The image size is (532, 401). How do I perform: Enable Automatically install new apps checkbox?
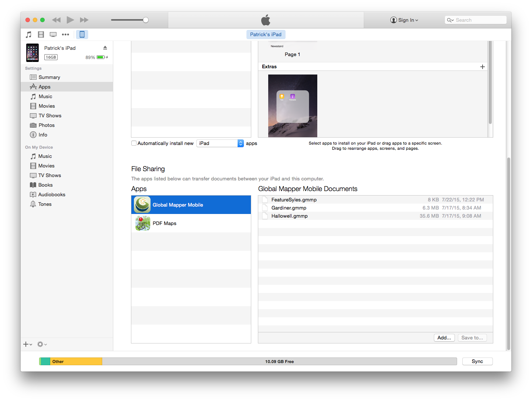(x=134, y=143)
